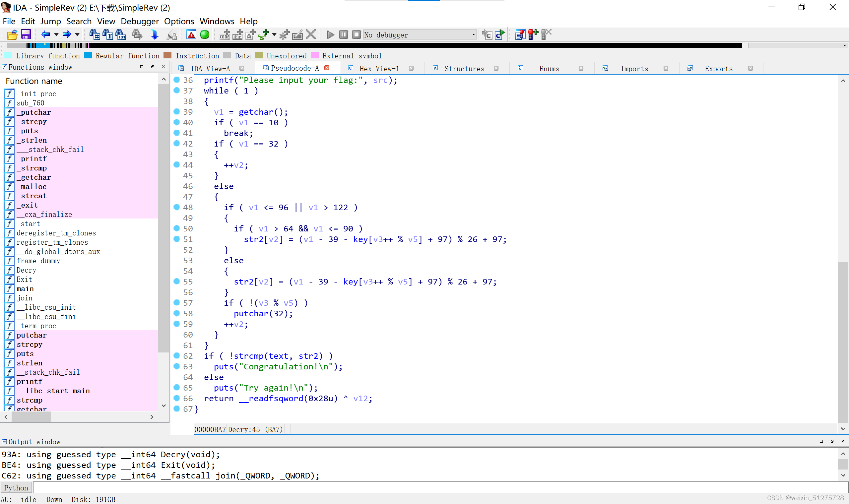Click the delete breakpoint icon
The height and width of the screenshot is (504, 849).
[x=546, y=34]
